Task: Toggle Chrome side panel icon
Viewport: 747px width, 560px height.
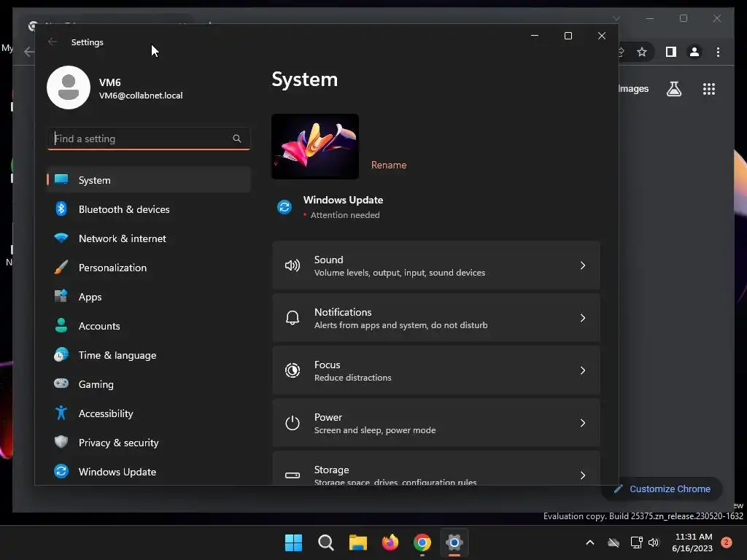Action: point(671,52)
